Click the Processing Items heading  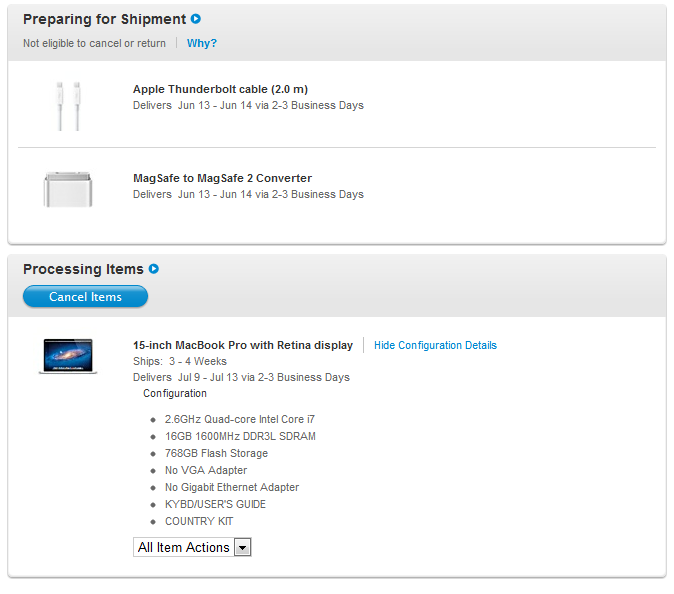[84, 269]
